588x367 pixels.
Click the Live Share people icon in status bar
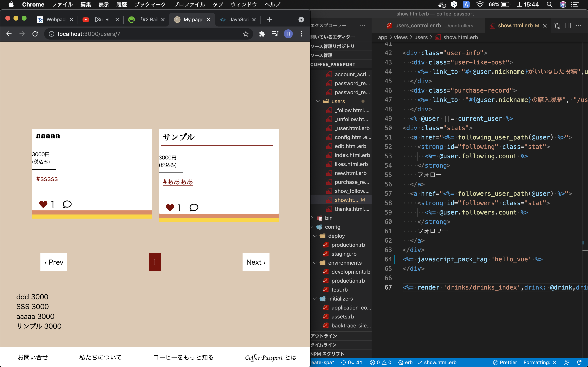(x=568, y=362)
